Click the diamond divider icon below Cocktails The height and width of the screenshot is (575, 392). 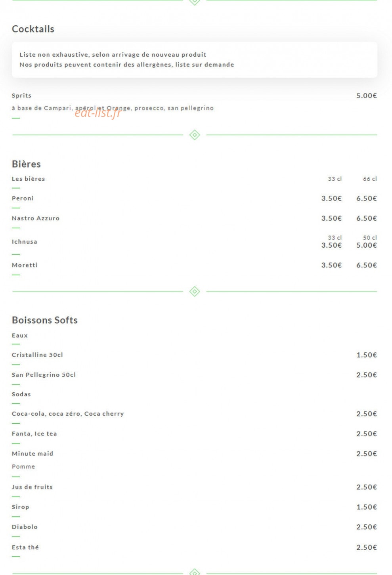194,135
